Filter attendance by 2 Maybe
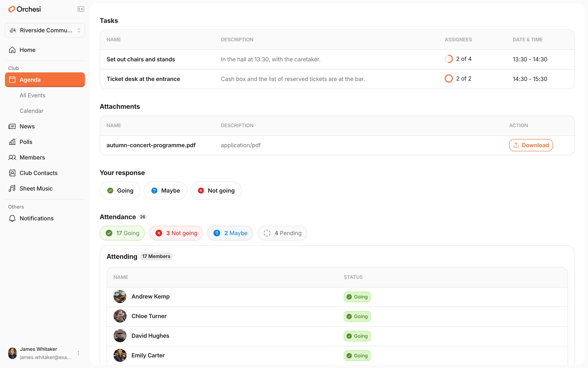 pos(230,233)
